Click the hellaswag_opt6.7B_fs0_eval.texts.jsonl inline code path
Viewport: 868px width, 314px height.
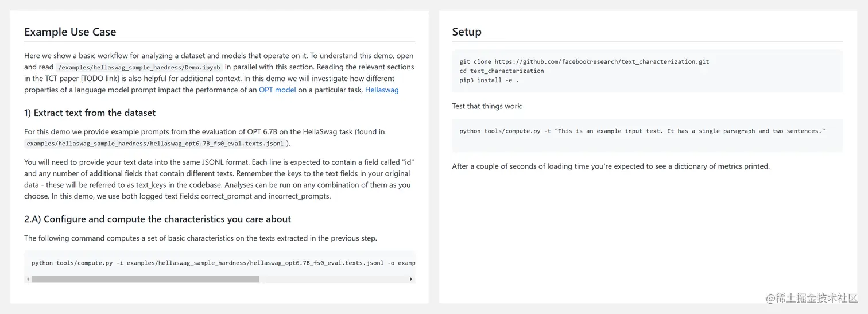[156, 144]
